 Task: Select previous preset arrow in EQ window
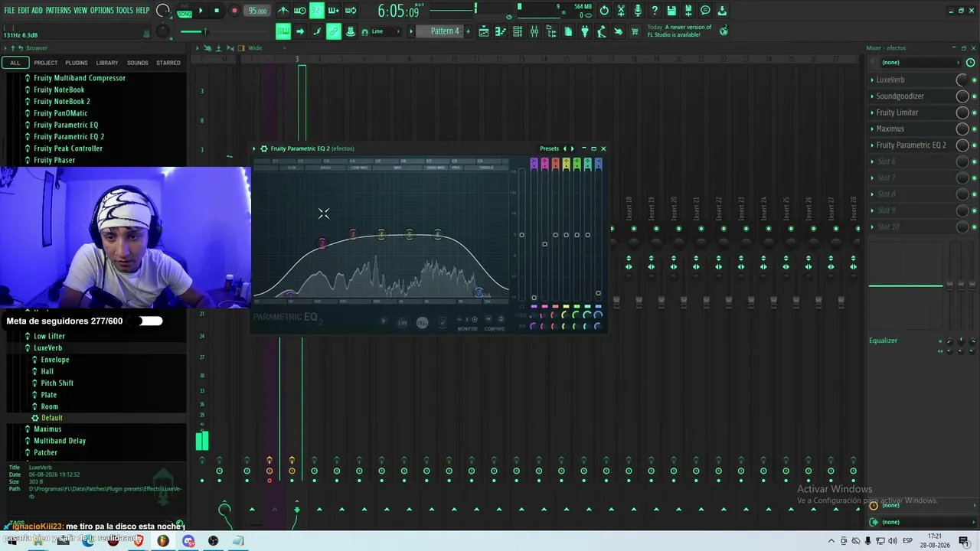pyautogui.click(x=565, y=148)
